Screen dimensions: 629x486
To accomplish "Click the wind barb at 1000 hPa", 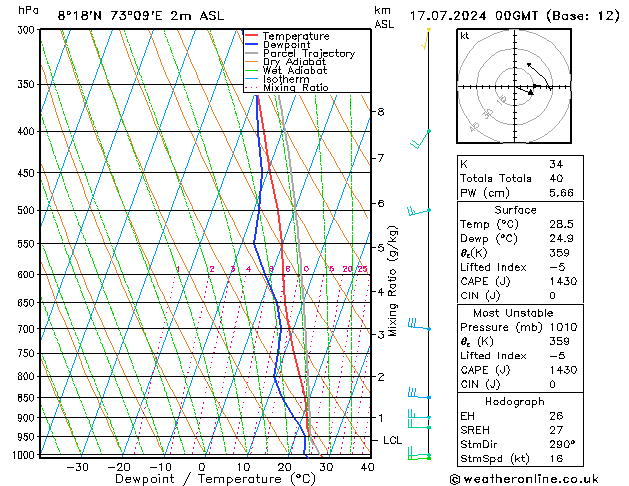I will (419, 453).
